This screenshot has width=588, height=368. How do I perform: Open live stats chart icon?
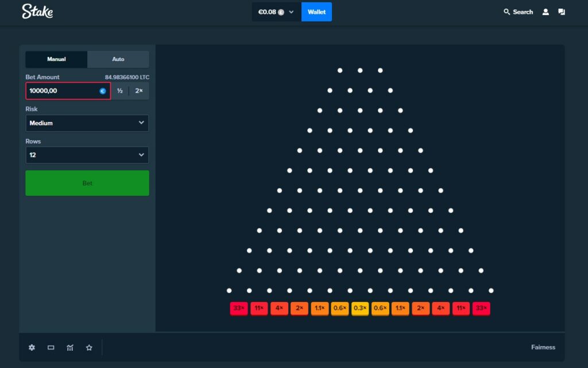click(70, 347)
